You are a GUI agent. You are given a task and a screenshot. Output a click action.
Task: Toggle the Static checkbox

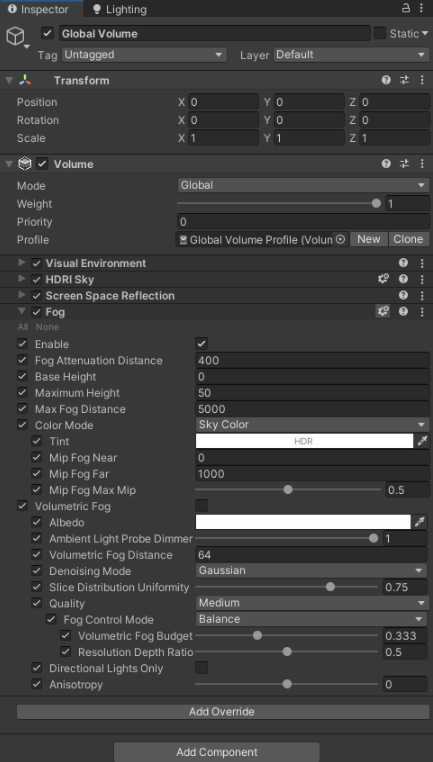380,33
